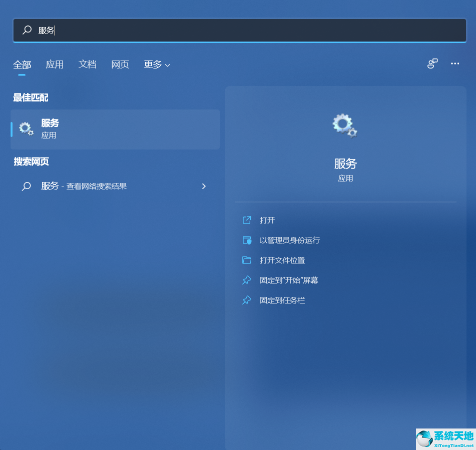Screen dimensions: 476x450
Task: Click the magnifying glass icon in search box
Action: coord(27,30)
